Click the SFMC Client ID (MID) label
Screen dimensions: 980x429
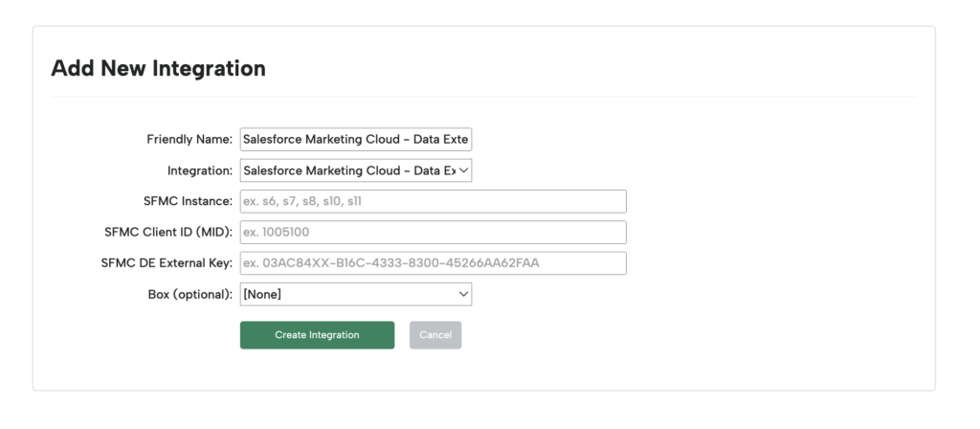(168, 232)
